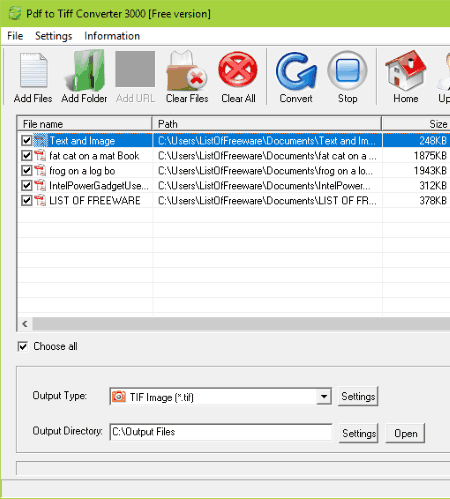450x499 pixels.
Task: Click the Open output directory button
Action: (405, 433)
